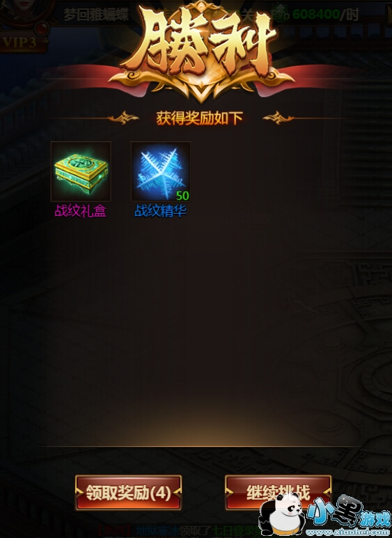Click the 地狱寒冰 player name in chat
The width and height of the screenshot is (392, 538).
(157, 531)
